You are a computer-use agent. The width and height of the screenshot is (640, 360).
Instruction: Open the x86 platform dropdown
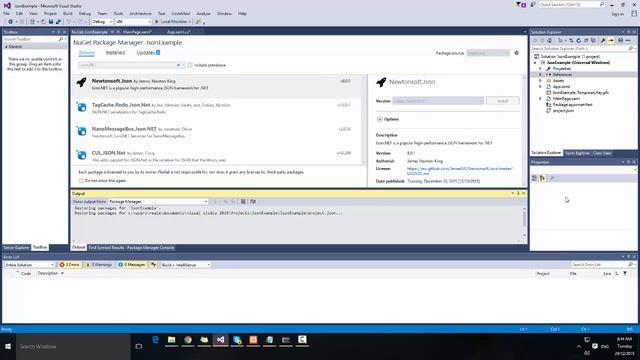[133, 22]
